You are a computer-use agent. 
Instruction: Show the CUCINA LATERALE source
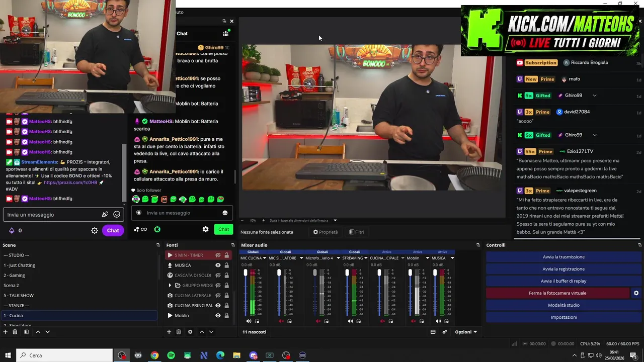coord(218,296)
